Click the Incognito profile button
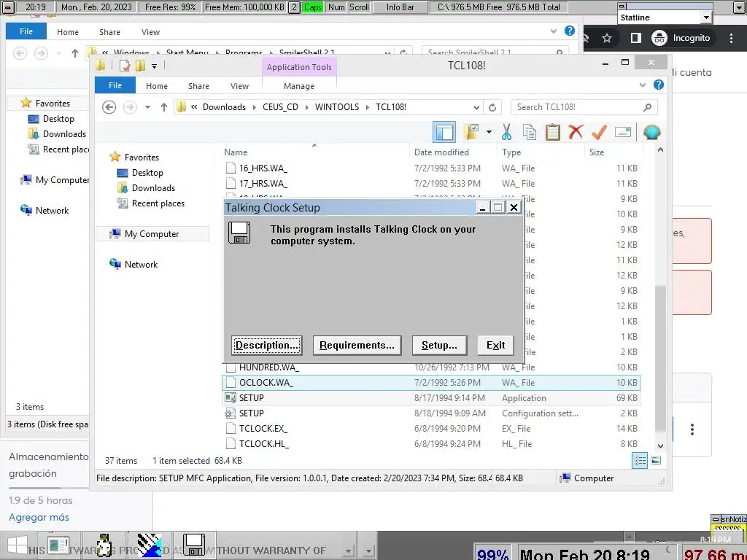This screenshot has height=560, width=747. [x=682, y=38]
